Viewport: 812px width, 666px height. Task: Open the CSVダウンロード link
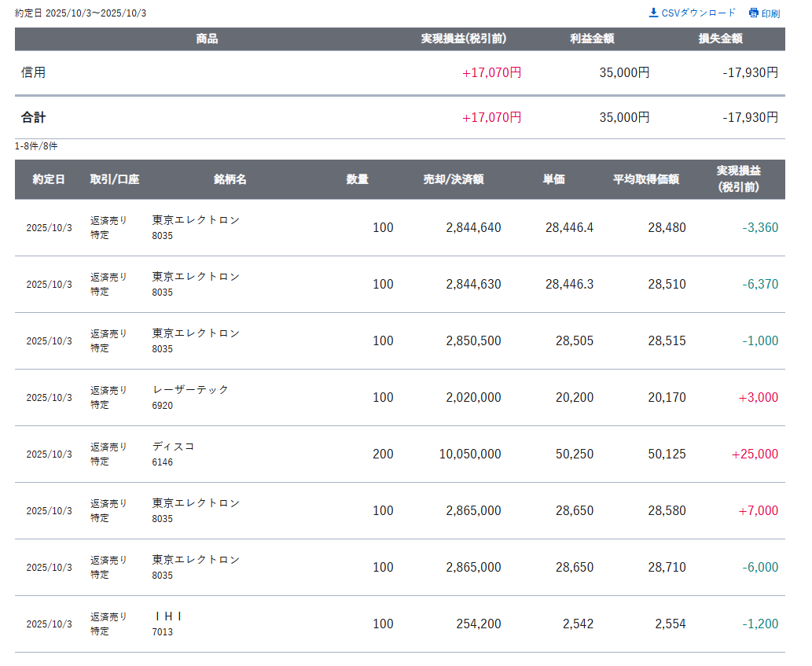(699, 13)
